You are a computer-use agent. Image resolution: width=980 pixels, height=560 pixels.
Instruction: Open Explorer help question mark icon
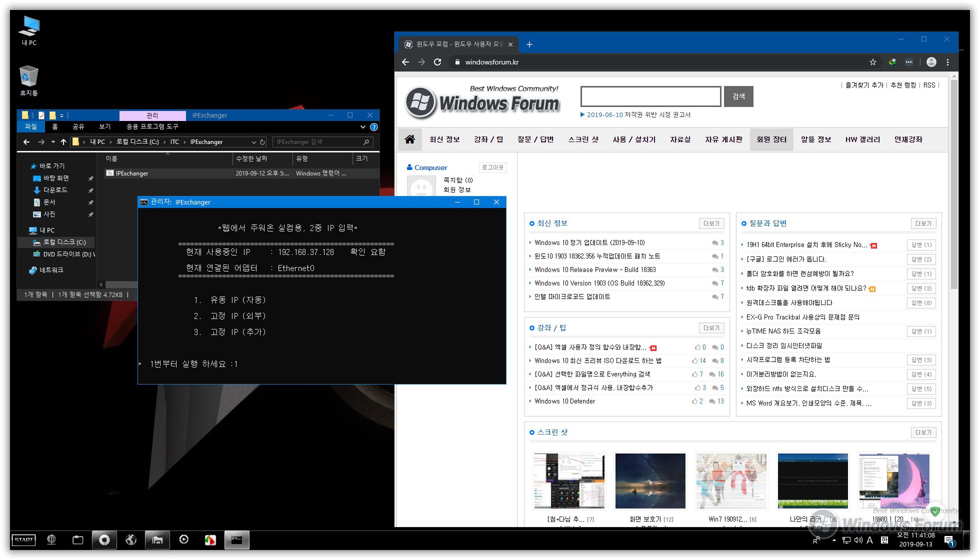[x=373, y=127]
